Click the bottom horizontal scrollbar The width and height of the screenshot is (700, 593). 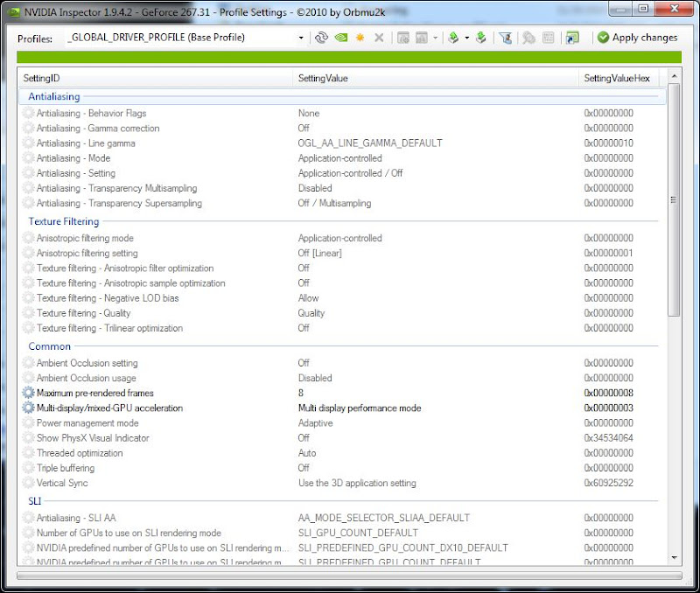click(349, 576)
